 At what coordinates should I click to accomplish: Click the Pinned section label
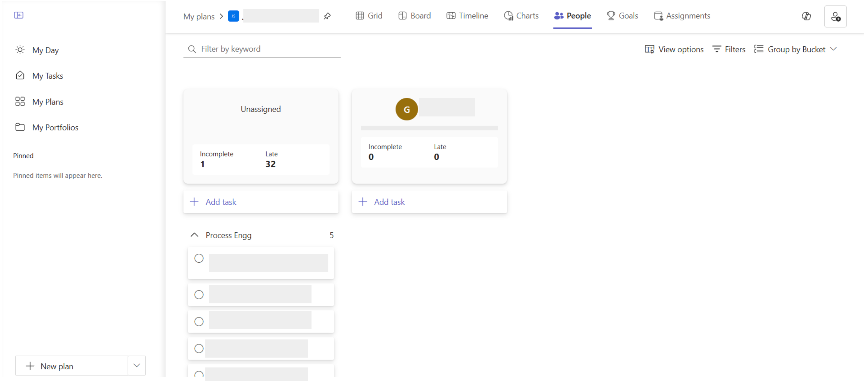point(23,156)
